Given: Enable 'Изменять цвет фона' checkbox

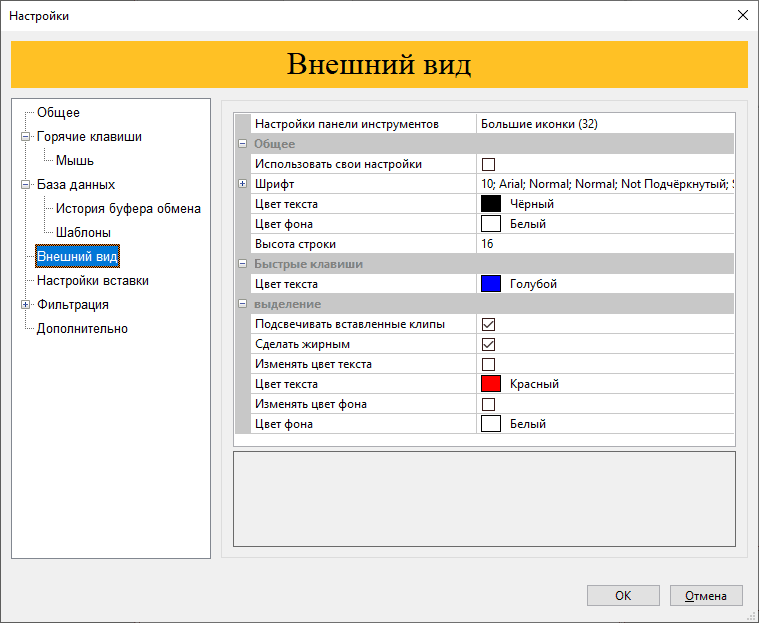Looking at the screenshot, I should tap(489, 404).
